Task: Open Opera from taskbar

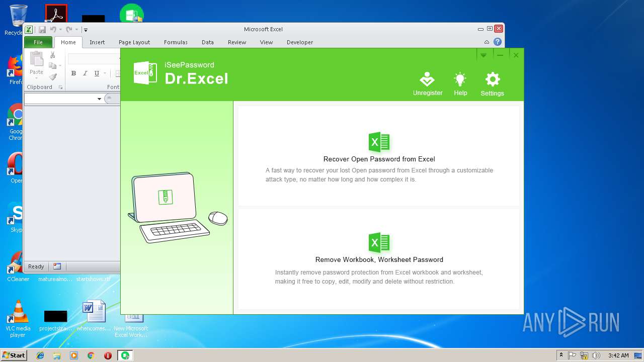Action: tap(108, 355)
